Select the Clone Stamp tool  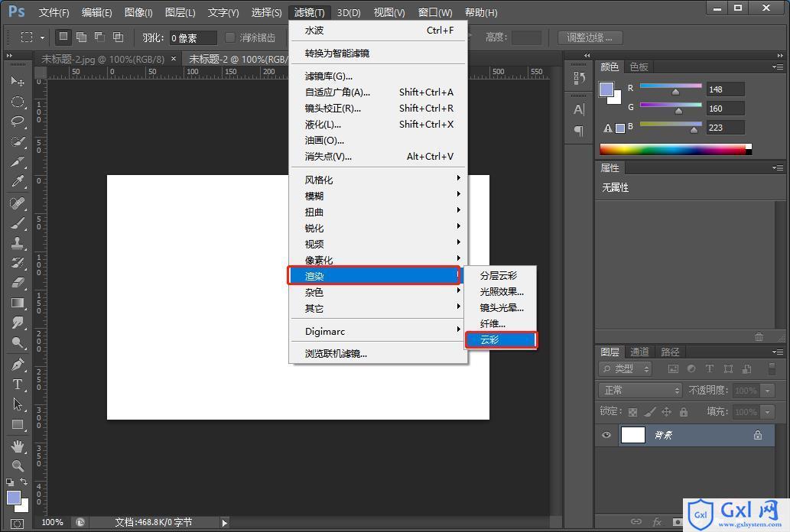[17, 243]
